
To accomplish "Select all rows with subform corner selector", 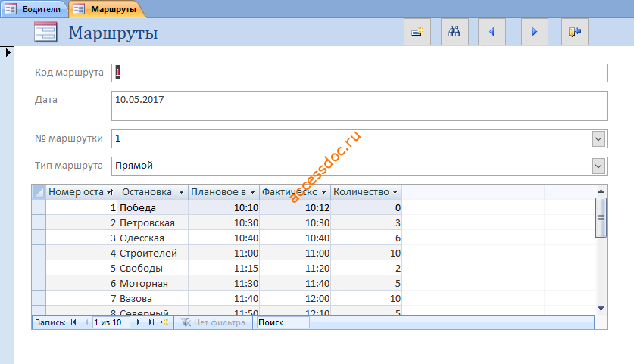I will pos(39,192).
